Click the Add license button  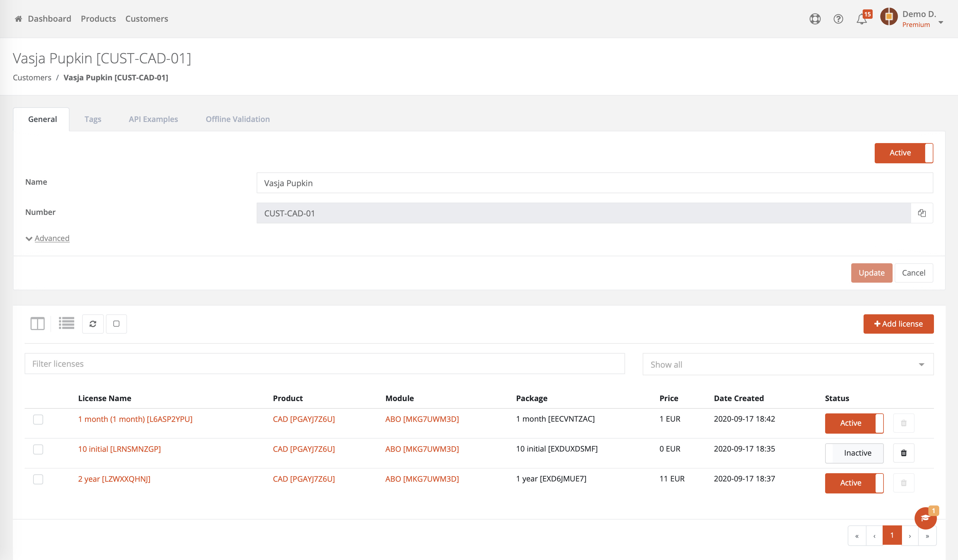[898, 324]
